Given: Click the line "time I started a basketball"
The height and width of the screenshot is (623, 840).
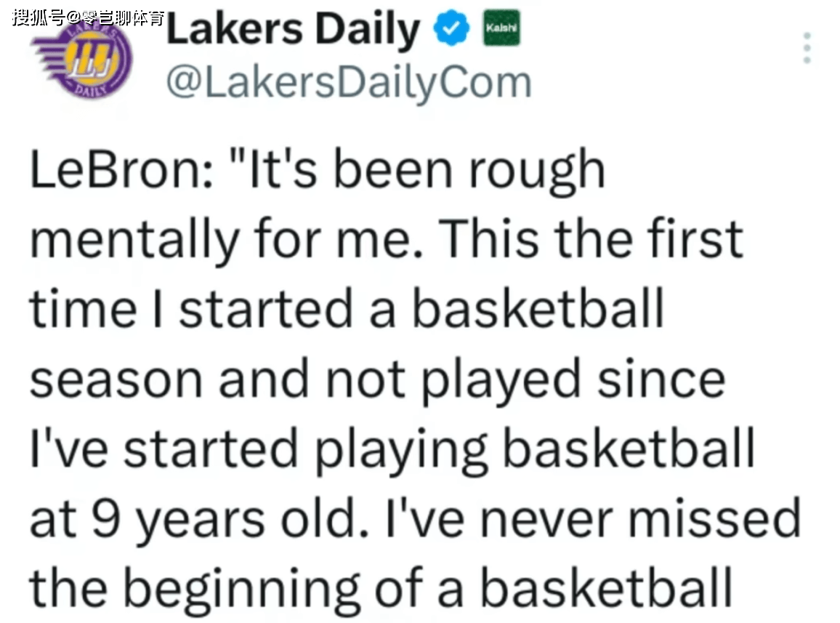Looking at the screenshot, I should (x=347, y=308).
